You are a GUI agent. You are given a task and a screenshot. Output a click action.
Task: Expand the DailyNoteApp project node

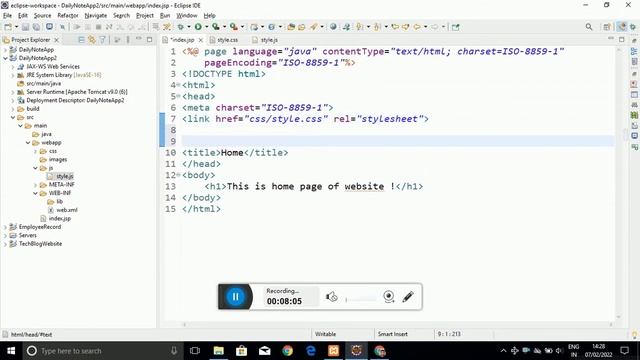(5, 50)
